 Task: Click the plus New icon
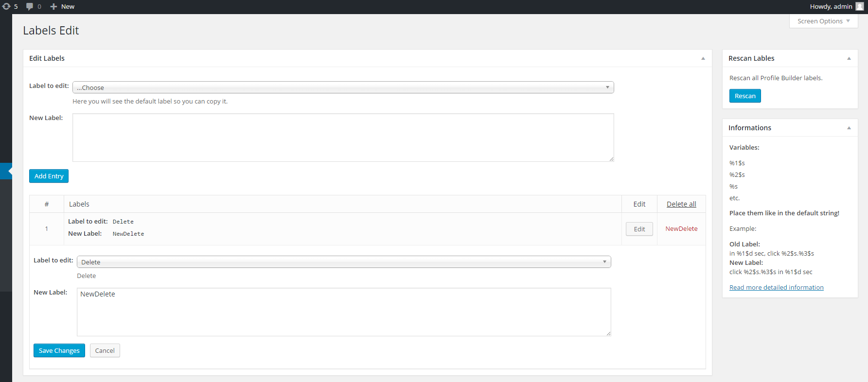54,6
